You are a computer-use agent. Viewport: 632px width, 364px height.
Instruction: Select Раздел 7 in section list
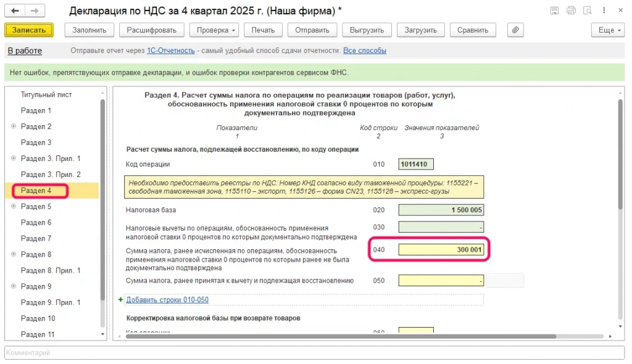(x=36, y=238)
